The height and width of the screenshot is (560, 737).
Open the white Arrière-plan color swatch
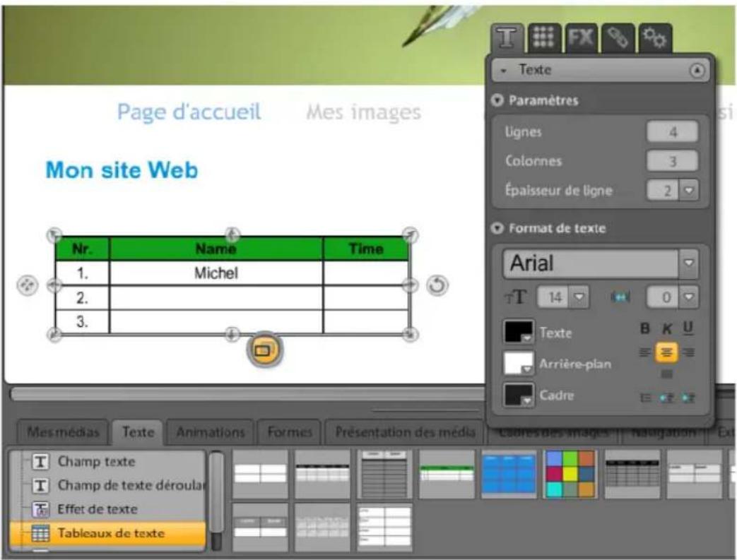(x=519, y=363)
